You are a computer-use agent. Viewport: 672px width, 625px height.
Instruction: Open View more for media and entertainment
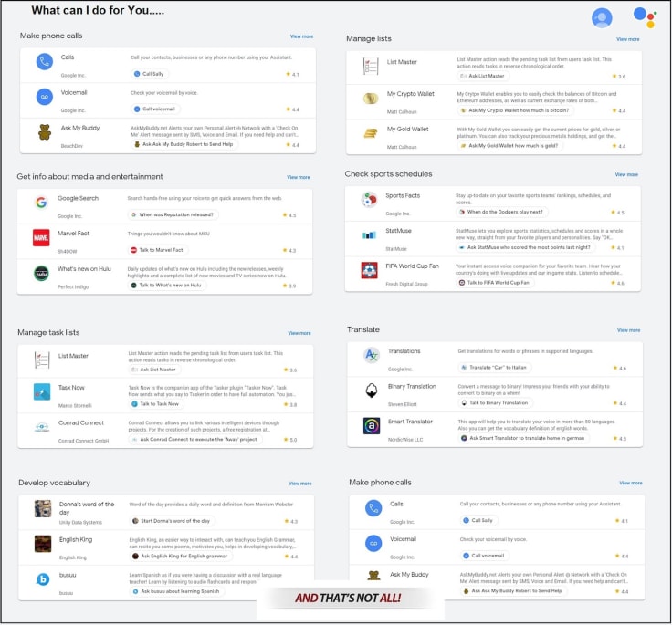coord(299,177)
